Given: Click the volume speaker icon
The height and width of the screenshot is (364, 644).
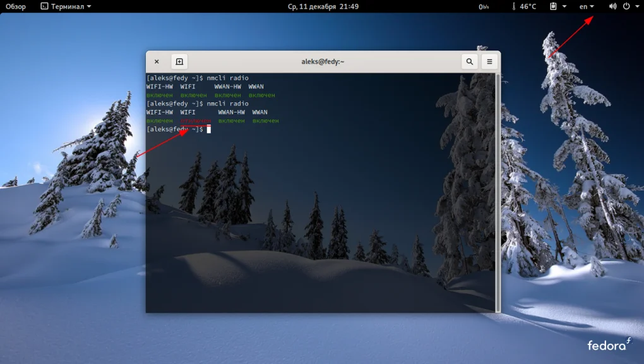Looking at the screenshot, I should [x=612, y=6].
